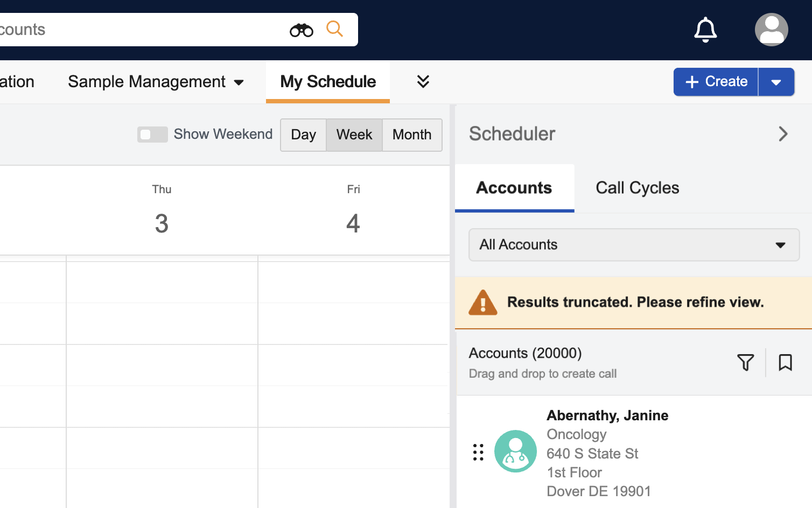Grab the drag handle for Abernathy, Janine

click(x=478, y=452)
